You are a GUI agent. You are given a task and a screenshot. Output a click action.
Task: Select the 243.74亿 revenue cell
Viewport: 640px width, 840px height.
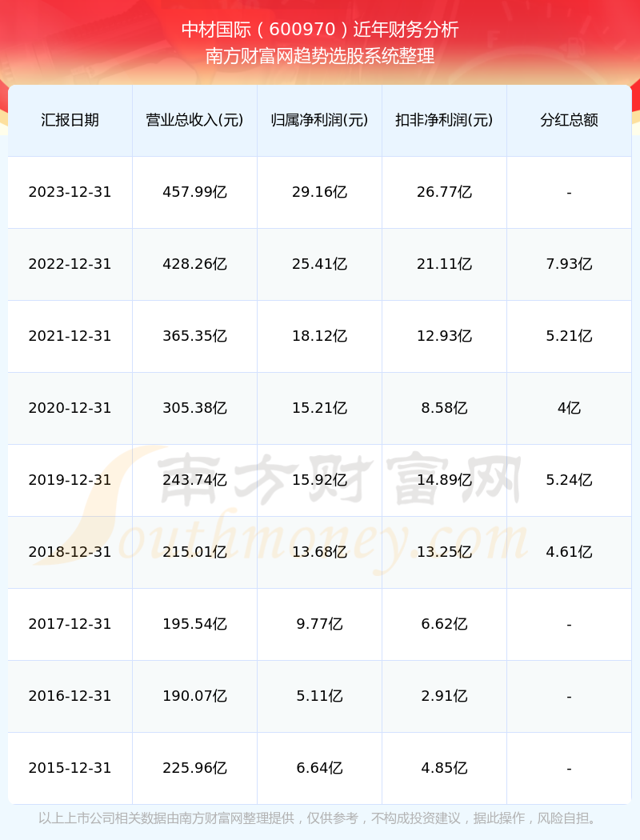[x=195, y=480]
